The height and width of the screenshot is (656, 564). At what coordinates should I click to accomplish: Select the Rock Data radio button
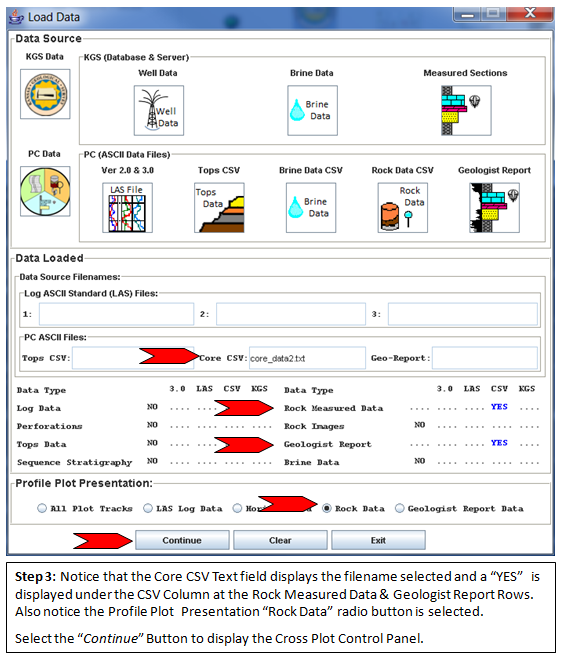click(327, 508)
